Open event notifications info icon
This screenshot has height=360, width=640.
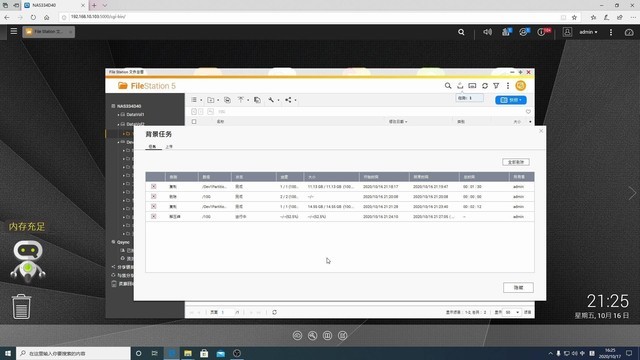point(542,32)
